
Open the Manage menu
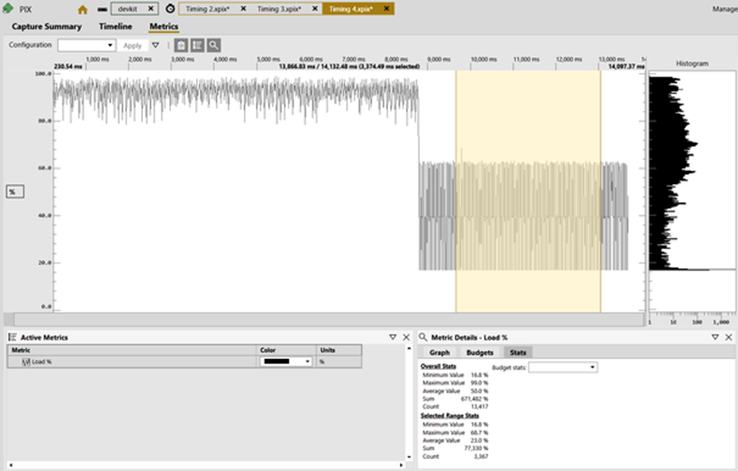point(725,9)
